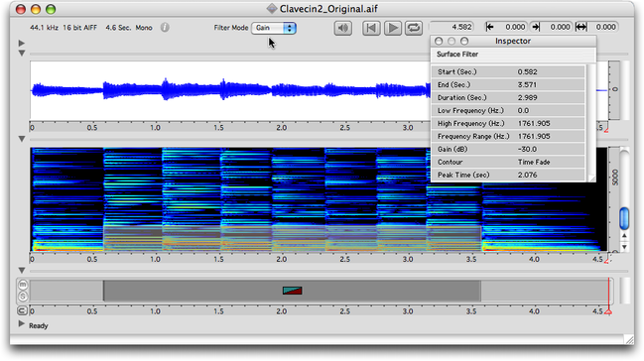Select the Duration value 2.989
This screenshot has width=644, height=361.
point(527,98)
